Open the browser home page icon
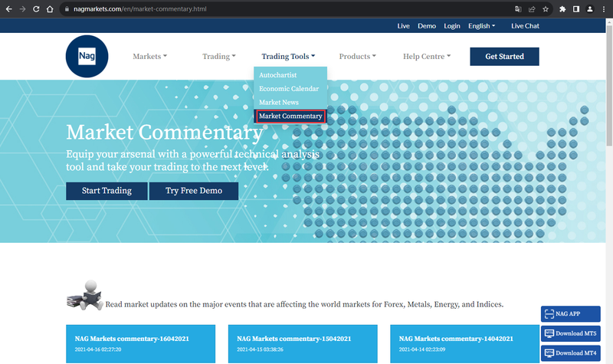Screen dimensions: 613x364 click(x=50, y=9)
